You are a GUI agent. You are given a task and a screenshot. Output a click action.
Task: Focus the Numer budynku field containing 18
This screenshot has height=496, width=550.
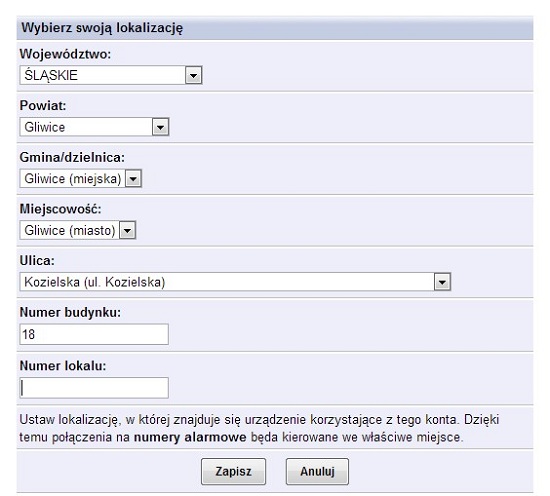point(94,334)
